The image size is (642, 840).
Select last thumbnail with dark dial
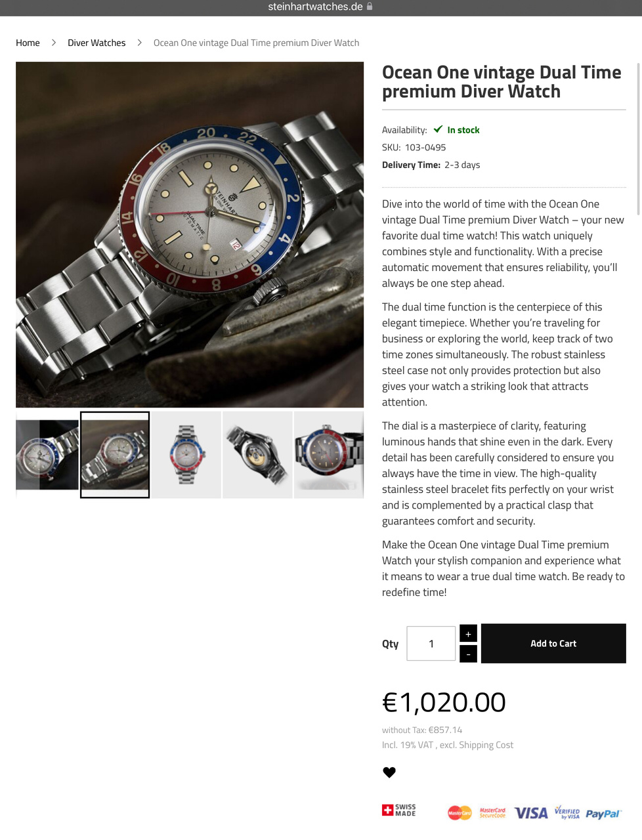[329, 455]
